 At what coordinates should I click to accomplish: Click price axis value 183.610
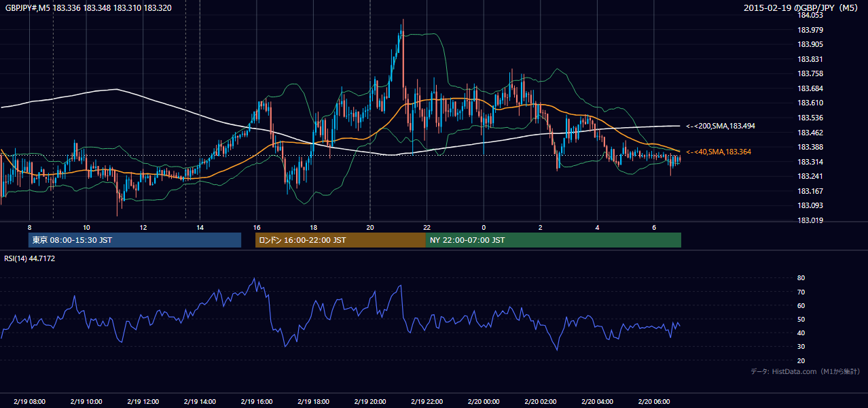tap(810, 103)
